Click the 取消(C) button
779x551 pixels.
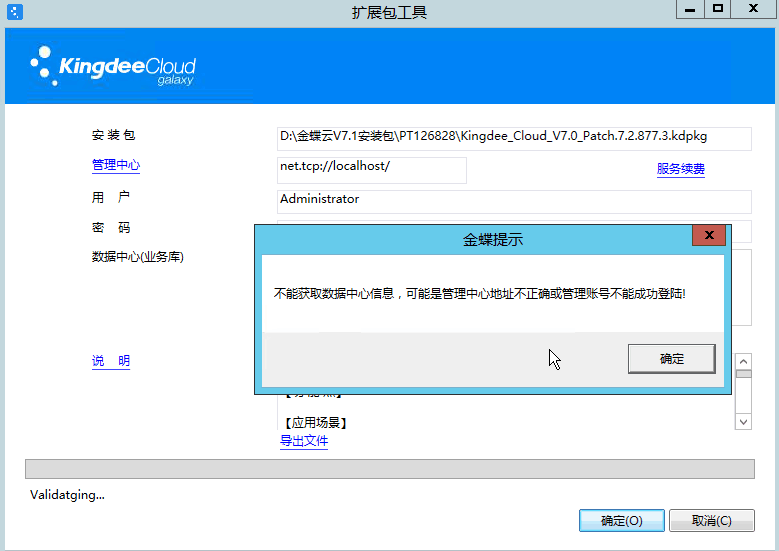click(x=712, y=521)
